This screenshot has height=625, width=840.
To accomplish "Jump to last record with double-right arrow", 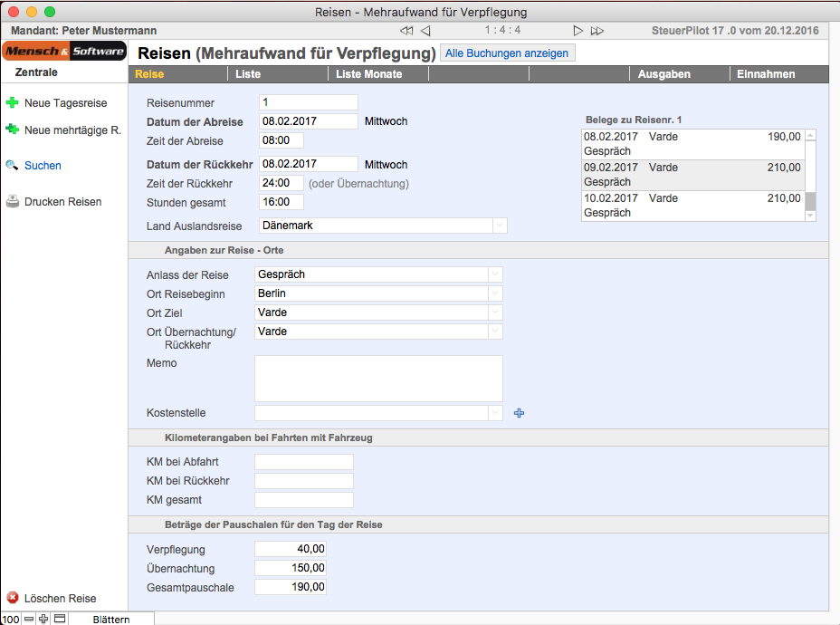I will coord(597,31).
